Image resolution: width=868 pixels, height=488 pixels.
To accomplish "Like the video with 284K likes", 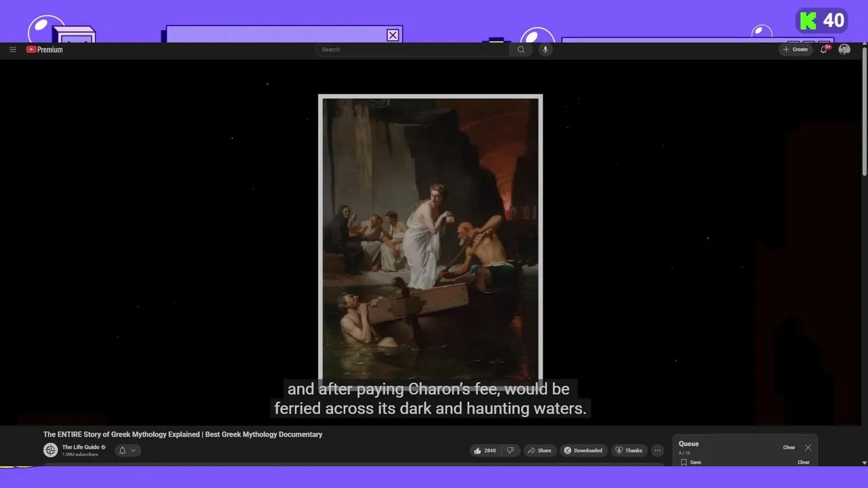I will [486, 450].
